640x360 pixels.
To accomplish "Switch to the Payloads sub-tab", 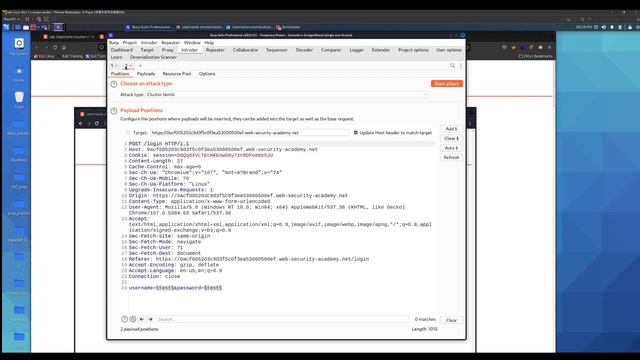I will click(146, 74).
